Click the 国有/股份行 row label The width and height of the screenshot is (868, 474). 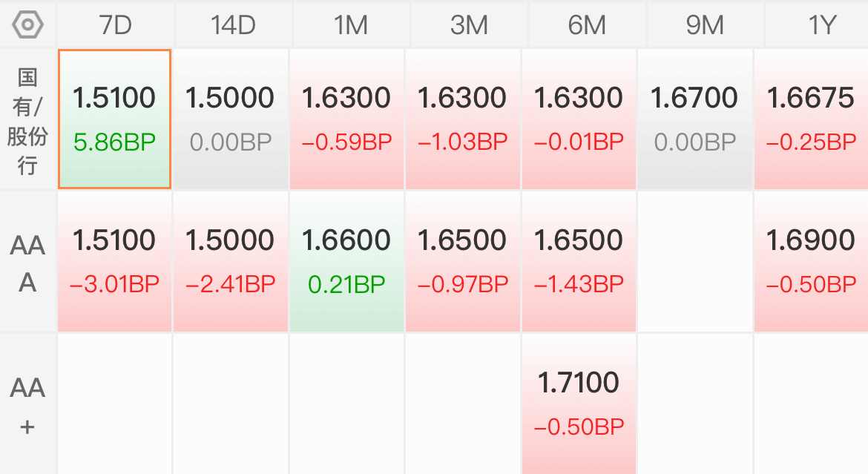point(27,121)
